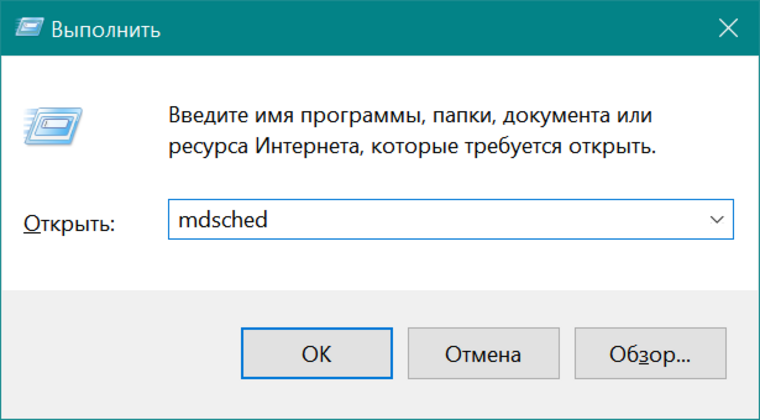Screen dimensions: 760x420
Task: Click the Введите имя программы description line
Action: [x=410, y=116]
